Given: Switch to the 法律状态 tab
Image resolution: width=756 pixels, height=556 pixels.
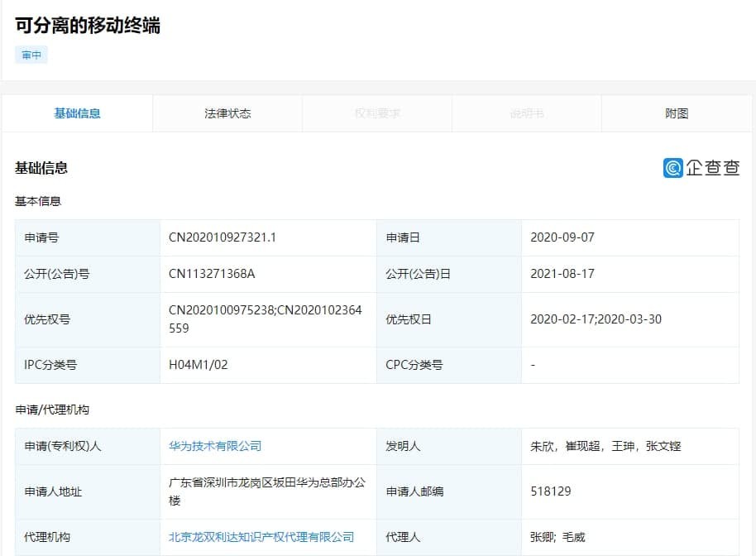Looking at the screenshot, I should pos(227,113).
